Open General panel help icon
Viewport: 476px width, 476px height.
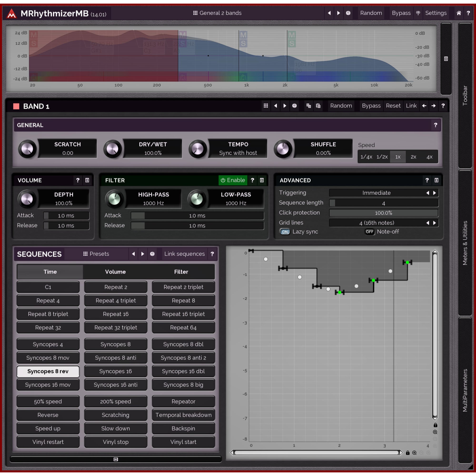coord(435,125)
